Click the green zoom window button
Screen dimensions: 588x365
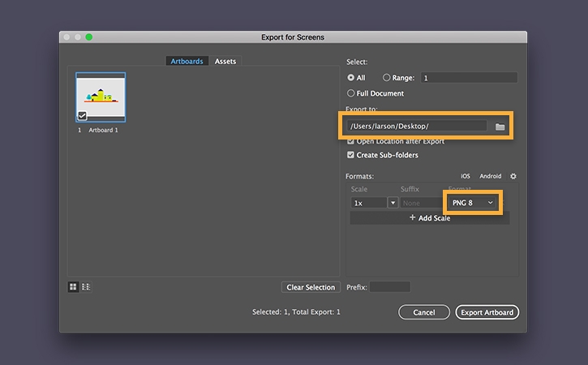pyautogui.click(x=88, y=36)
